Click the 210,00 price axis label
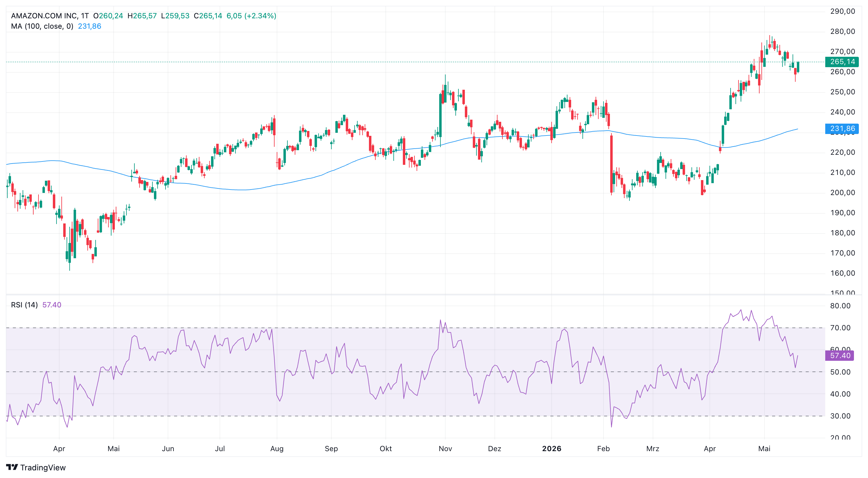 842,172
